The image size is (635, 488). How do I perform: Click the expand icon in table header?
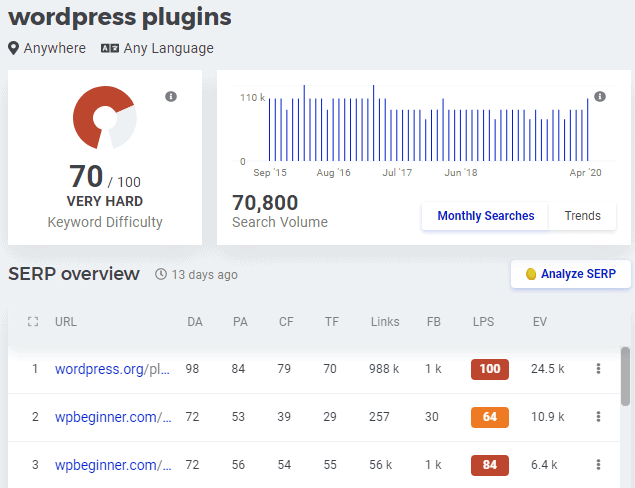pos(34,322)
